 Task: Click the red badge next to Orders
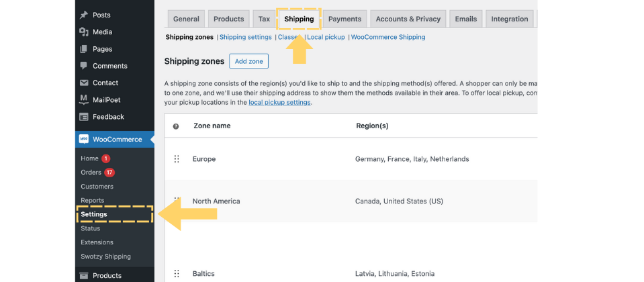pyautogui.click(x=109, y=173)
